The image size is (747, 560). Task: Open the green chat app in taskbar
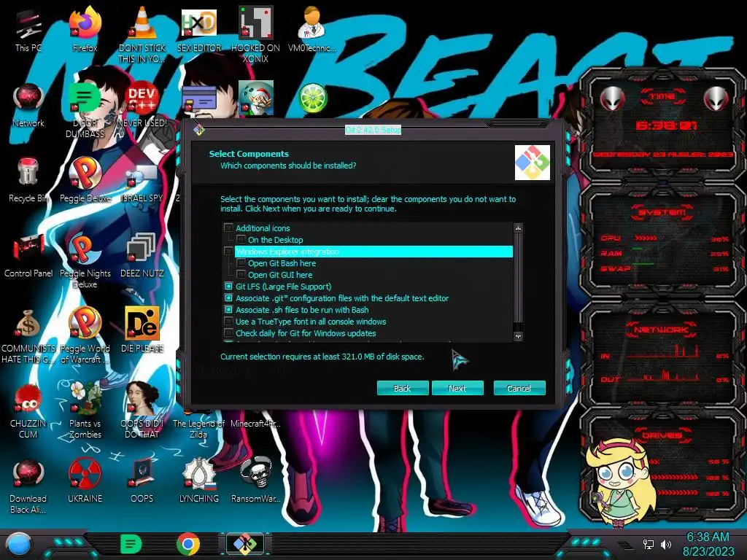131,544
